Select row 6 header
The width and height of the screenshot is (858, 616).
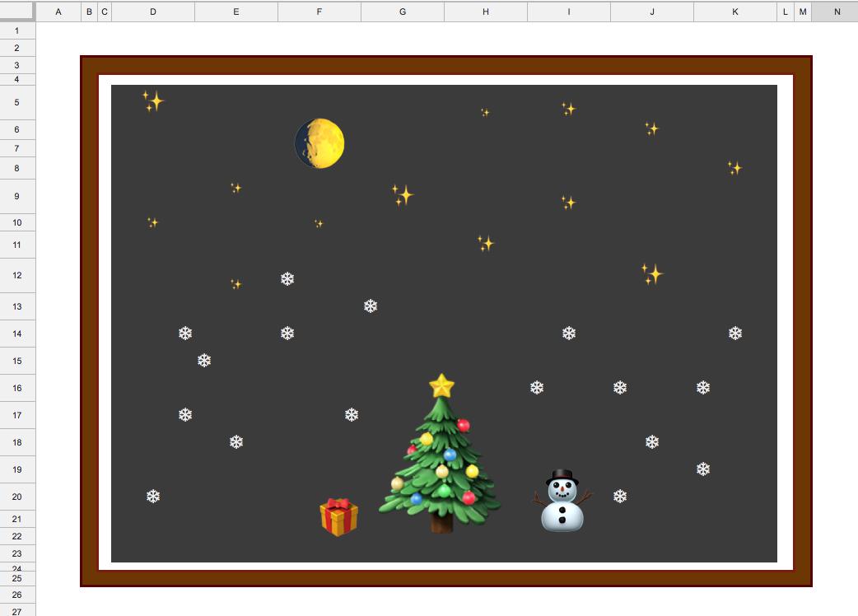point(17,129)
